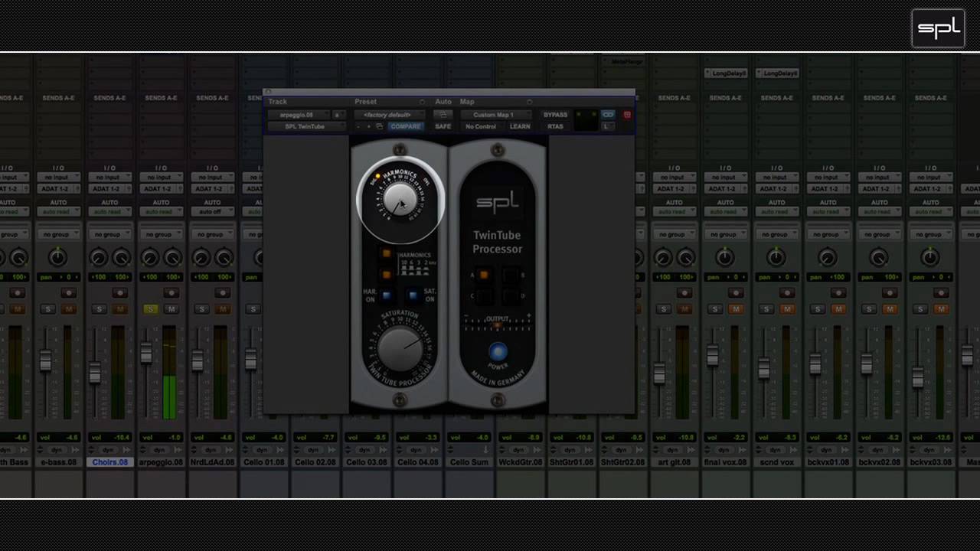Screen dimensions: 980x551
Task: Select preset slot D on TwinTube
Action: point(510,295)
